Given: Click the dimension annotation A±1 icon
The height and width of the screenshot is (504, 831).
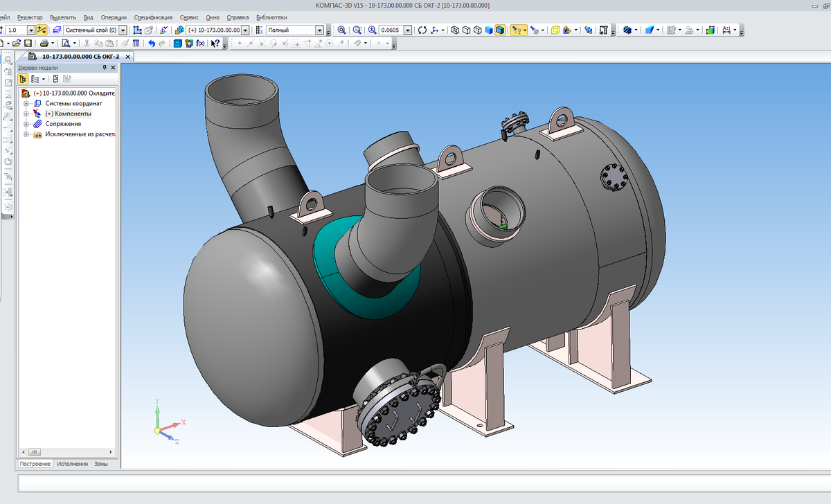Looking at the screenshot, I should pos(726,30).
